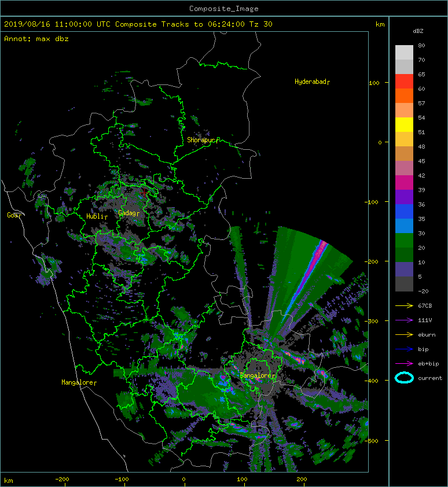Select the bright yellow dBZ scale swatch

pyautogui.click(x=404, y=124)
